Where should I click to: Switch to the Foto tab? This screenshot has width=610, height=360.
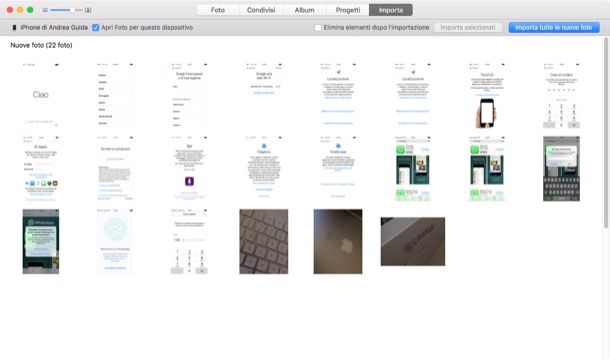tap(218, 10)
